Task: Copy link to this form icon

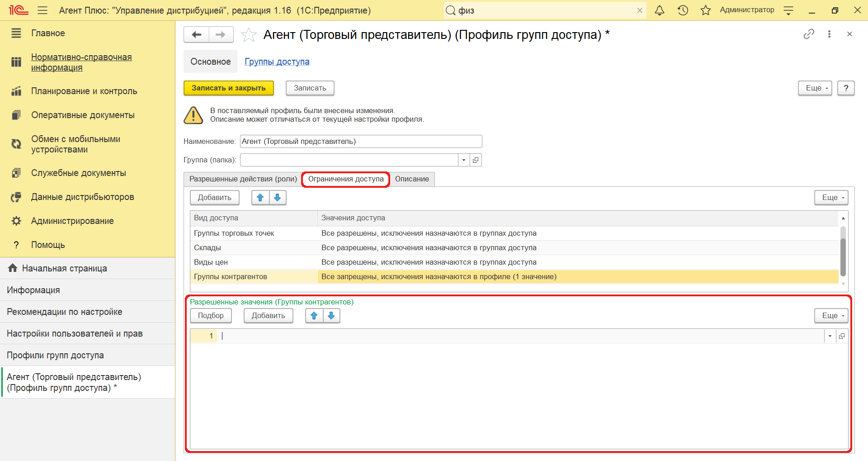Action: click(x=809, y=34)
